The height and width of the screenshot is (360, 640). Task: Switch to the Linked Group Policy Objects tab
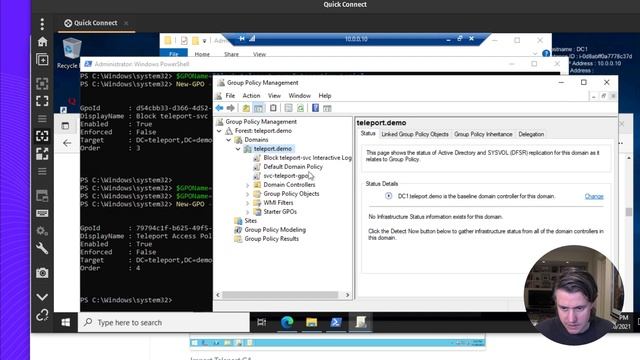415,134
